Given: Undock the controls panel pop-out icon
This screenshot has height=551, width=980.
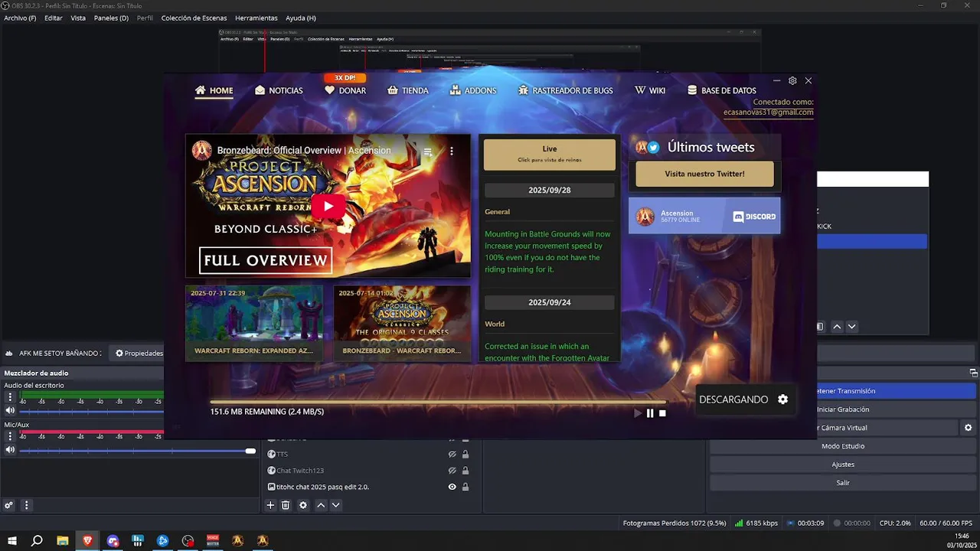Looking at the screenshot, I should point(973,373).
